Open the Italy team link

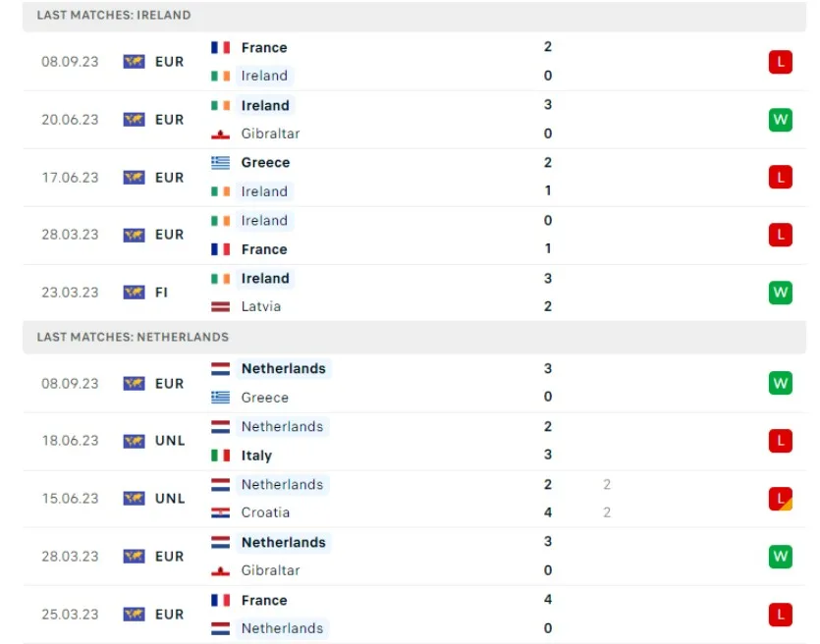pyautogui.click(x=256, y=456)
